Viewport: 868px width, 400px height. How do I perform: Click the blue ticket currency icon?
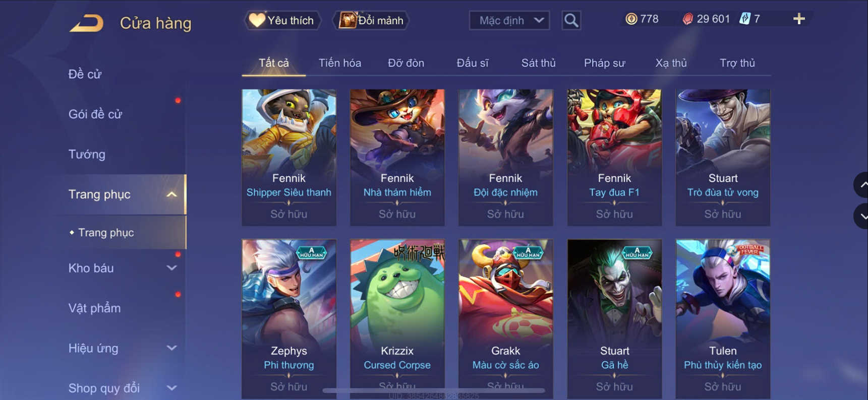pyautogui.click(x=744, y=19)
